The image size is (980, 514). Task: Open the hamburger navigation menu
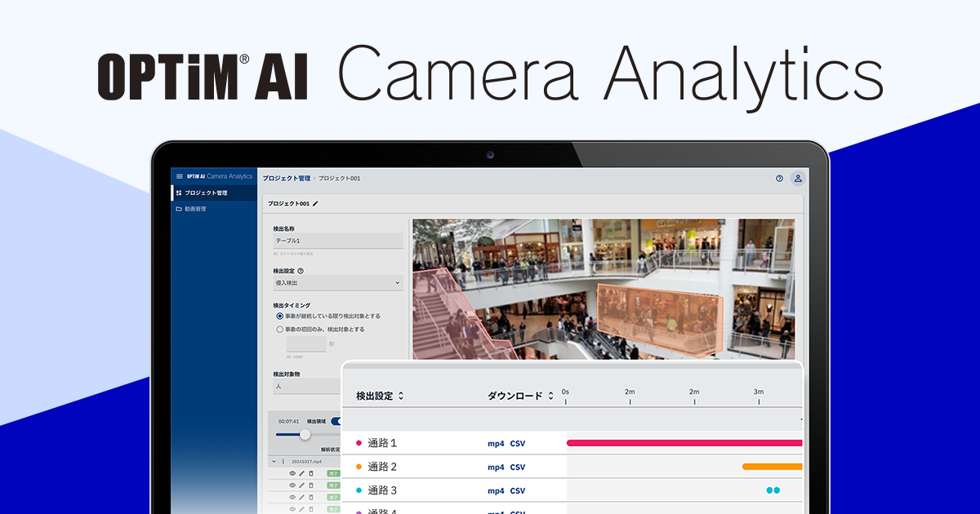click(x=180, y=176)
